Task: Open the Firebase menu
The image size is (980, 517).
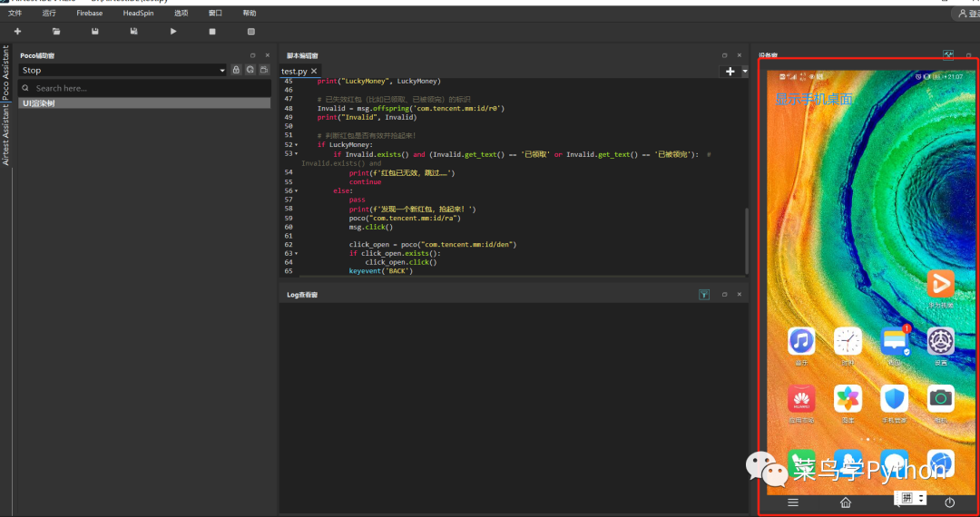Action: [89, 13]
